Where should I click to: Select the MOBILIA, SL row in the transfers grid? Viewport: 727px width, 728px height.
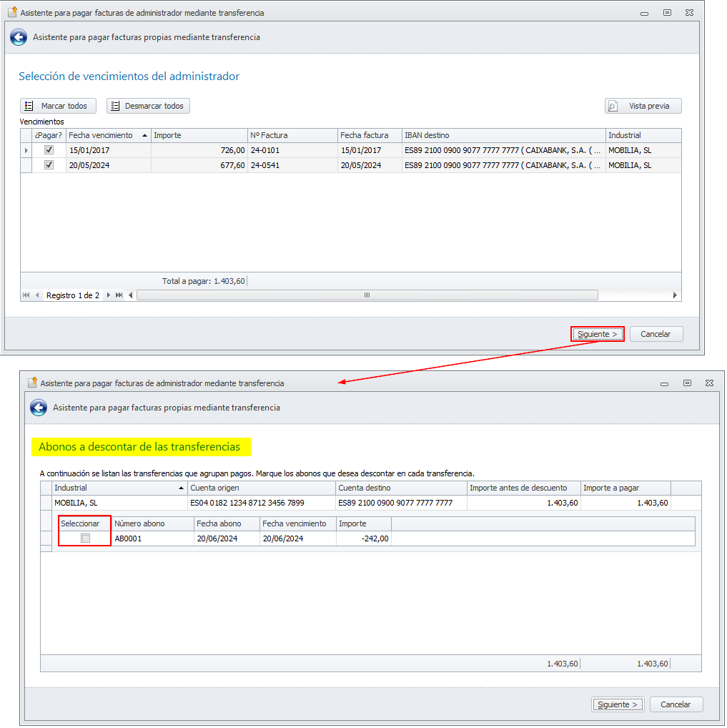click(x=370, y=503)
